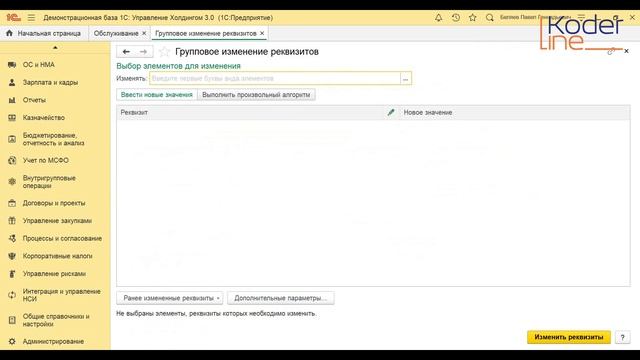Close the Обслуживание tab
Screen dimensions: 640x360
(144, 33)
